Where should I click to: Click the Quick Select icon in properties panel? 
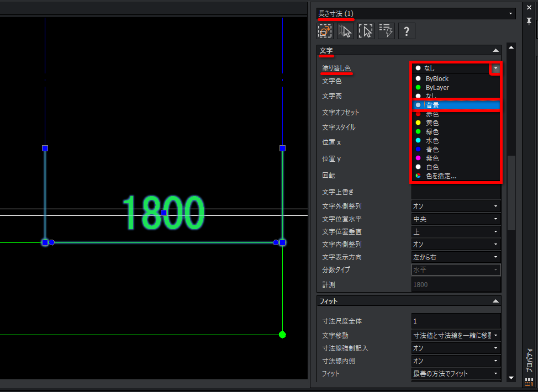pyautogui.click(x=325, y=31)
